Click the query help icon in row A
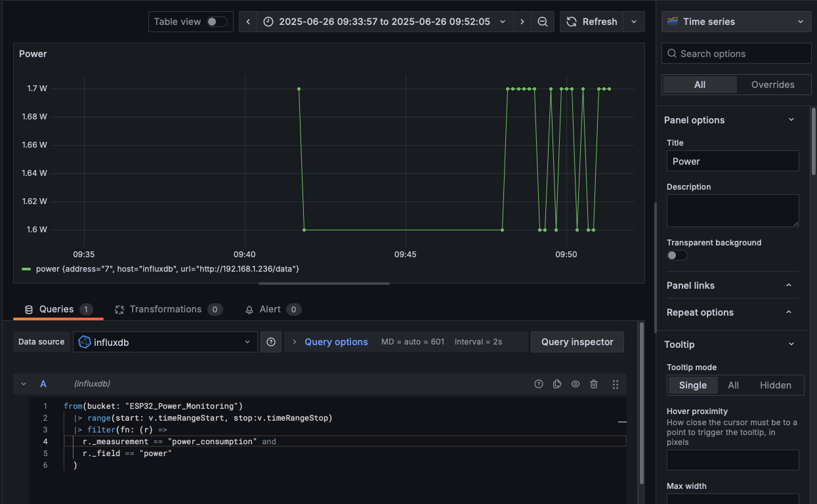The height and width of the screenshot is (504, 817). (539, 384)
